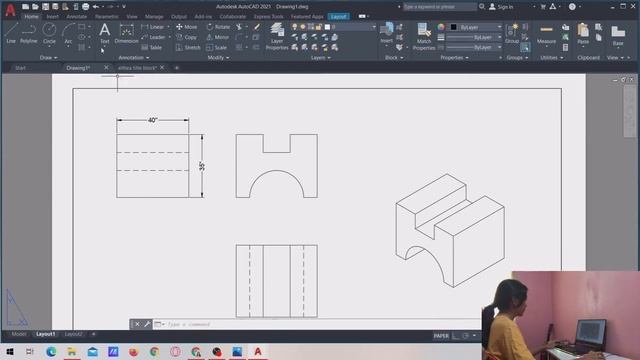Open a new drawing tab with plus
The width and height of the screenshot is (640, 360).
pos(177,68)
